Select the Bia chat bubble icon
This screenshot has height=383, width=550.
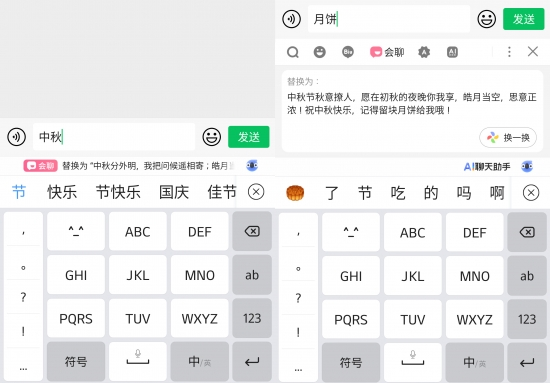click(x=348, y=52)
